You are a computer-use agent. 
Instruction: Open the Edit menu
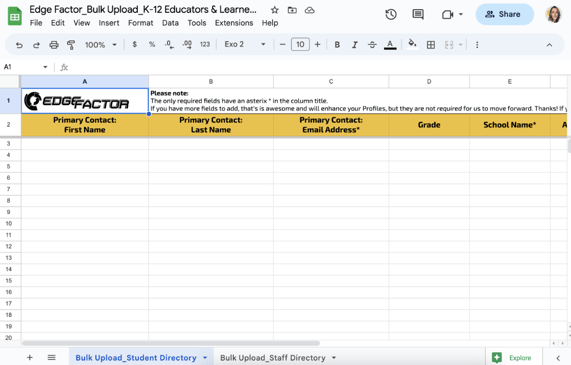pyautogui.click(x=58, y=23)
